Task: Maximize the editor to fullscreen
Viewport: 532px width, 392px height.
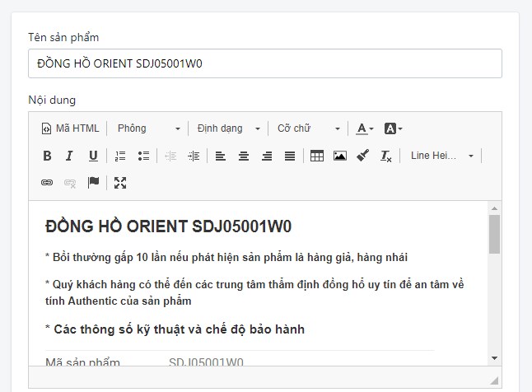Action: point(120,183)
